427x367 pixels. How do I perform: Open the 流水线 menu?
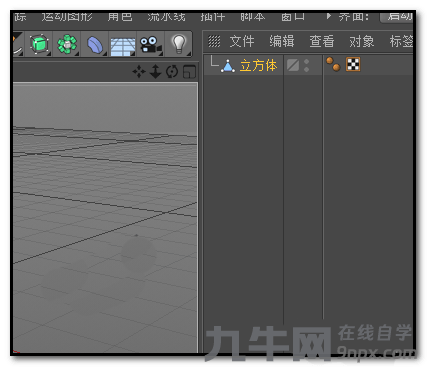pos(166,16)
